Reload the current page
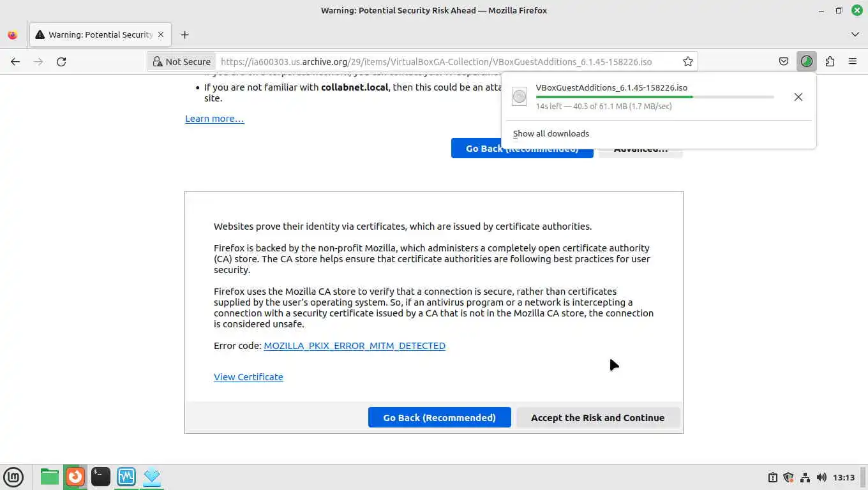 tap(61, 62)
